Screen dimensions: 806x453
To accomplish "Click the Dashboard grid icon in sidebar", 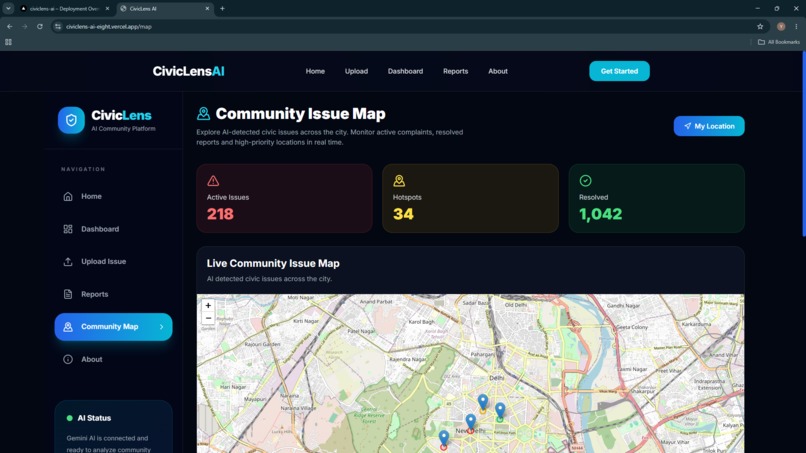I will pyautogui.click(x=68, y=229).
